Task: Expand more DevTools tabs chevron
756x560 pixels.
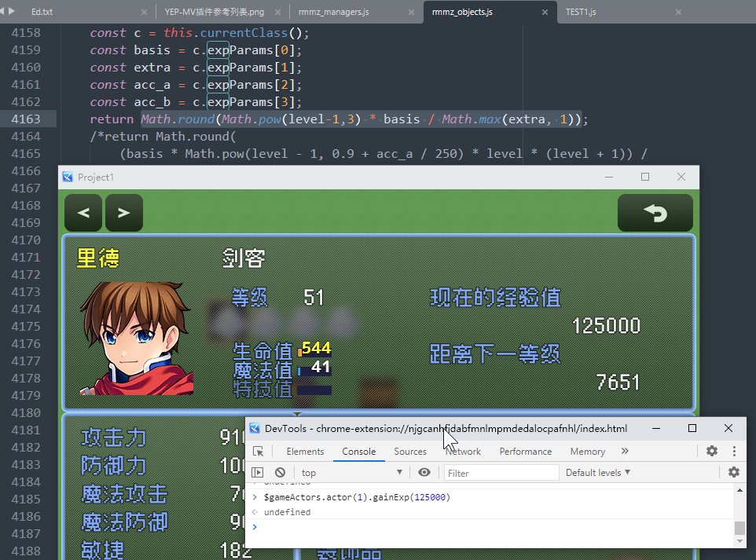Action: [625, 451]
